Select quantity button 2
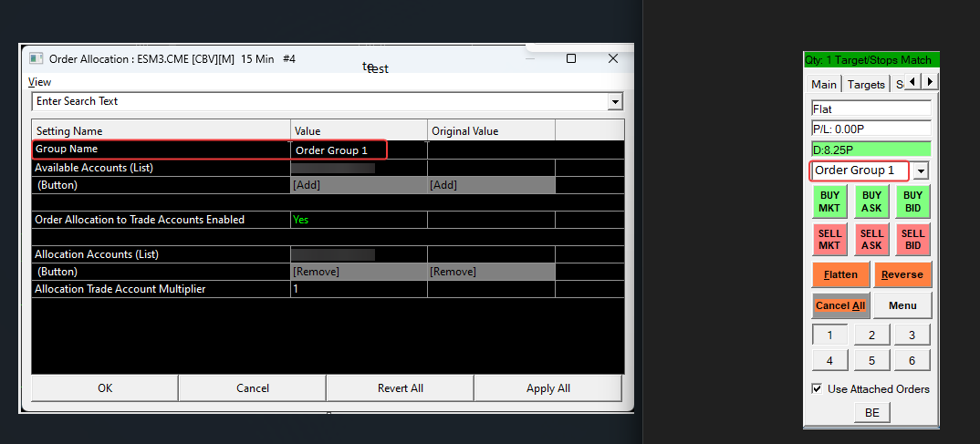Screen dimensions: 980x444 [x=871, y=335]
